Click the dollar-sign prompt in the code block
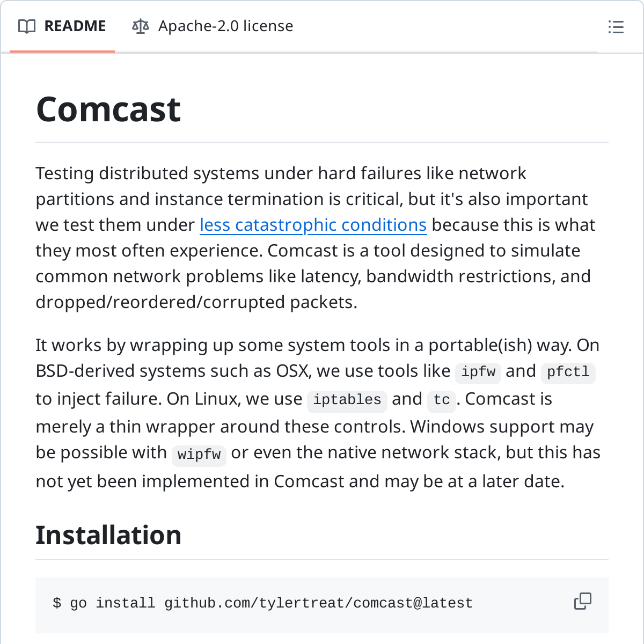The height and width of the screenshot is (644, 644). click(56, 603)
